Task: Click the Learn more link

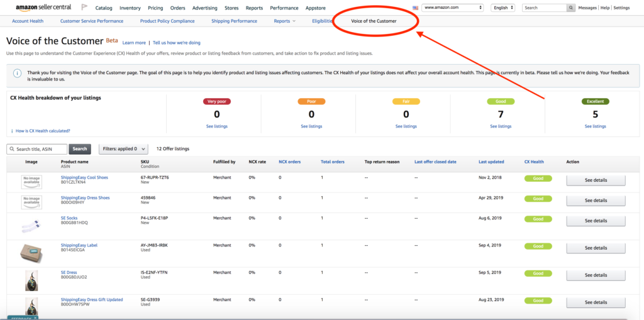Action: coord(134,43)
